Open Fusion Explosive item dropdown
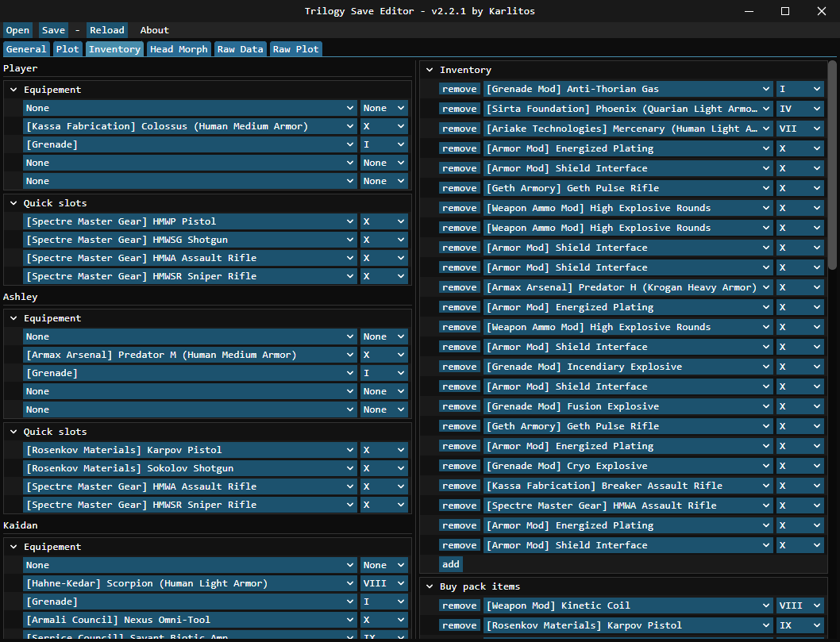The image size is (840, 642). pyautogui.click(x=628, y=406)
